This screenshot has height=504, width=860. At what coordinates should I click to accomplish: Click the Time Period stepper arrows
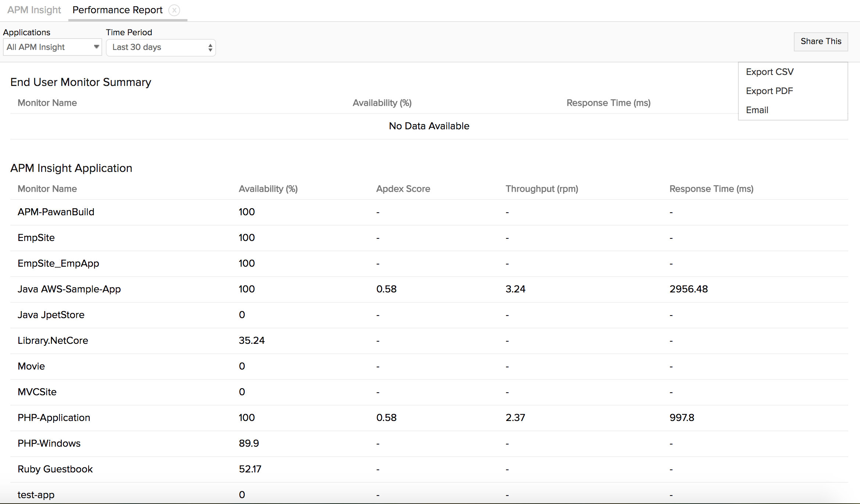tap(210, 47)
